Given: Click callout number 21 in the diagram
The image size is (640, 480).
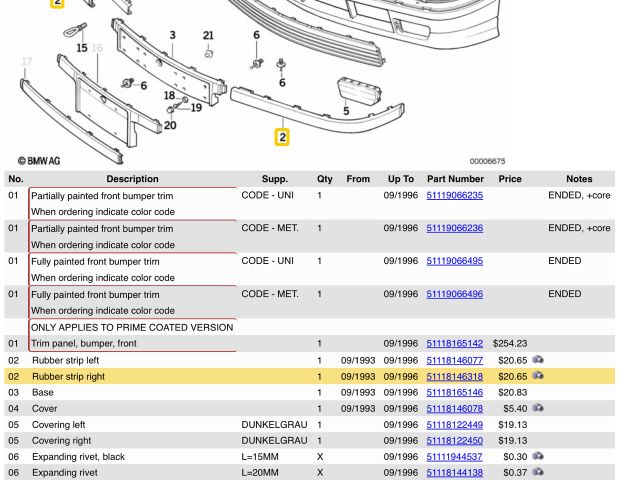Looking at the screenshot, I should click(208, 36).
